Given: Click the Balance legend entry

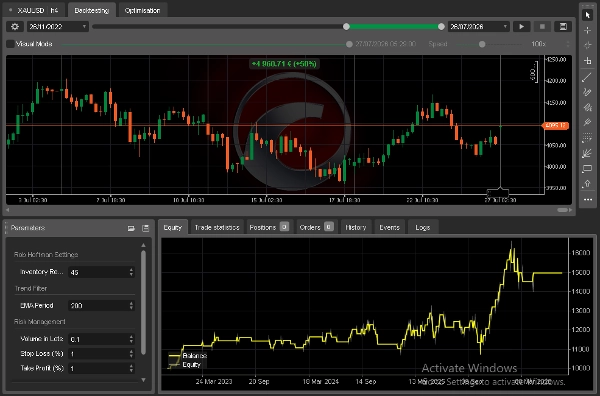Looking at the screenshot, I should pos(188,355).
